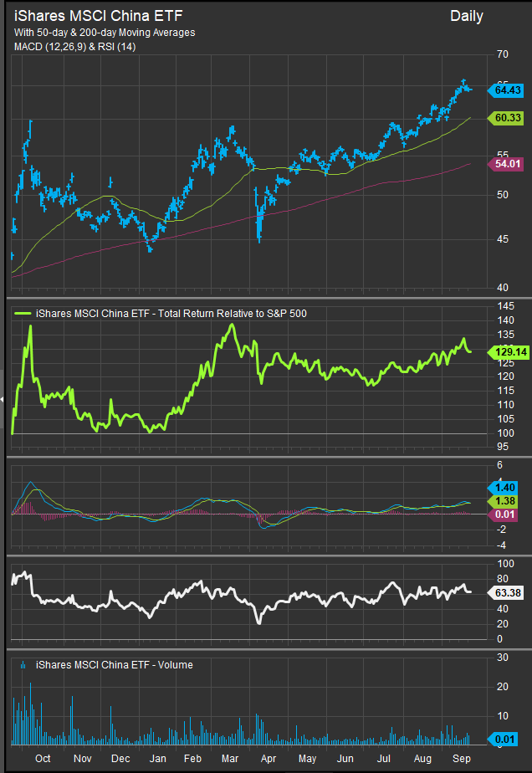Screen dimensions: 532x773
Task: Click the white 63.38 RSI value tag
Action: [507, 593]
